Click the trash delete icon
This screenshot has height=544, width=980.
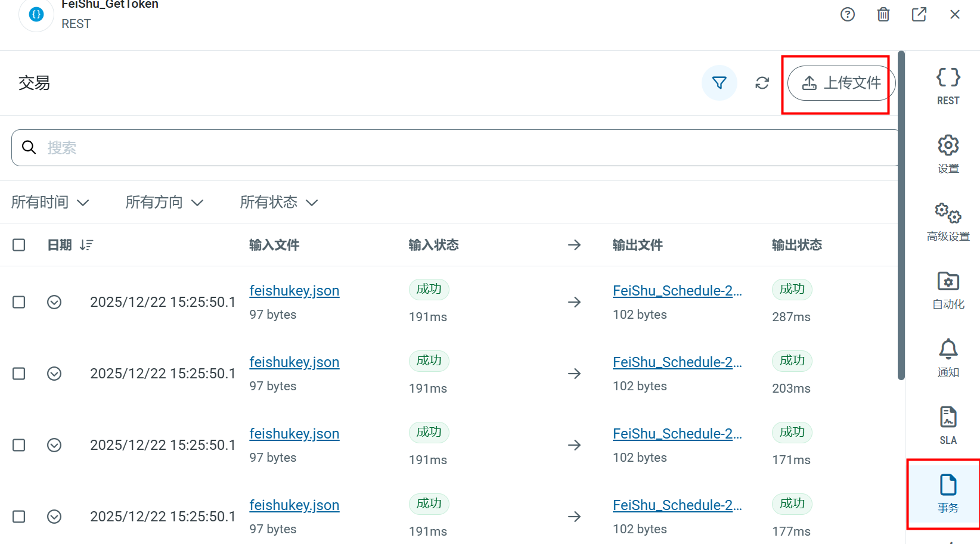883,14
